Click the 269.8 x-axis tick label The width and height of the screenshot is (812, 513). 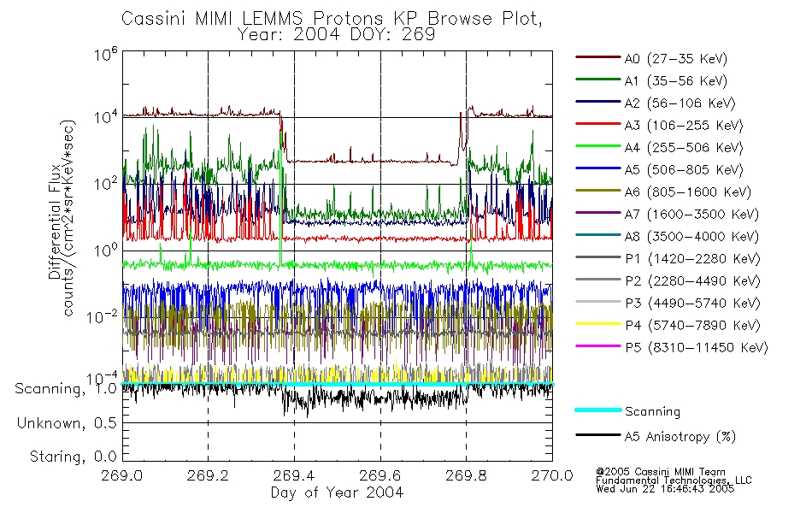click(x=466, y=475)
